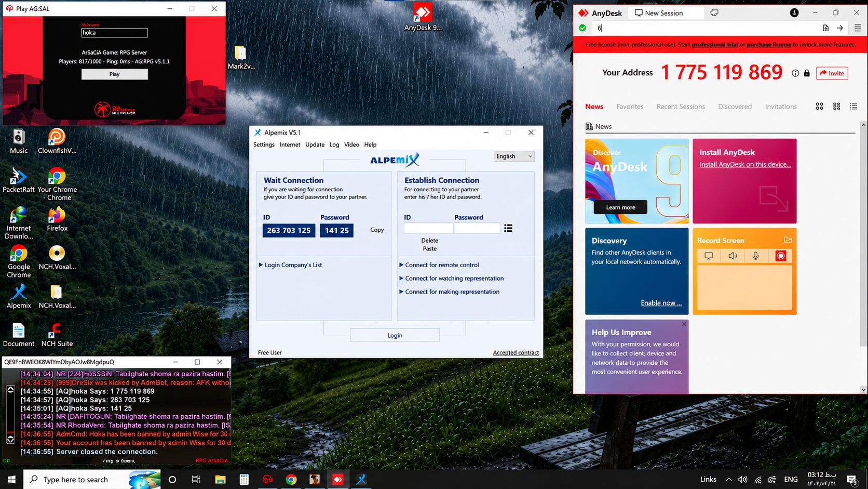Screen dimensions: 868x489
Task: Open Alpemix icon in the taskbar
Action: click(x=361, y=479)
